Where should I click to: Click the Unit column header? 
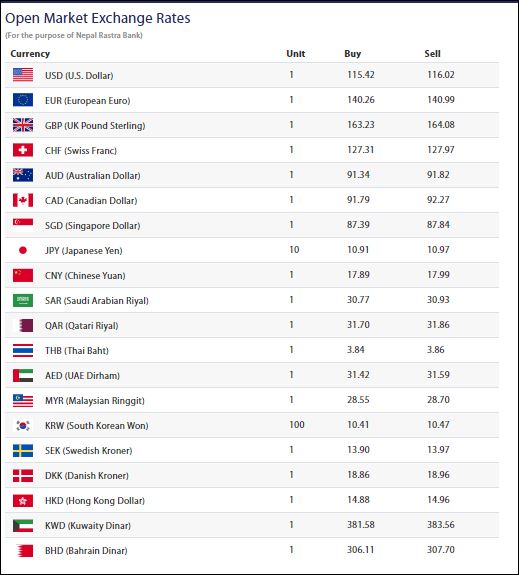(296, 54)
